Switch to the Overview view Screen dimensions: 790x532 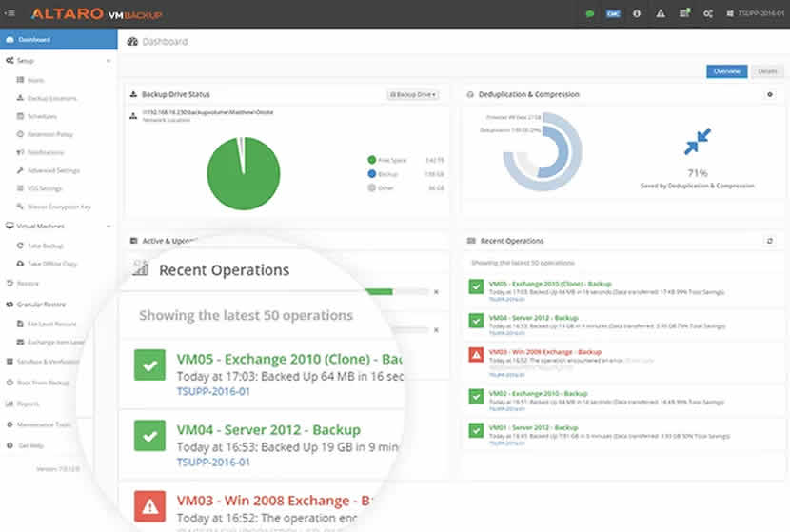point(726,71)
